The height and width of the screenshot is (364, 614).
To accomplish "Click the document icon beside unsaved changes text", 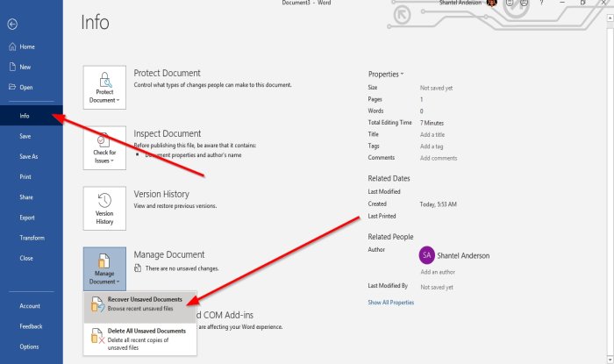I will point(138,268).
